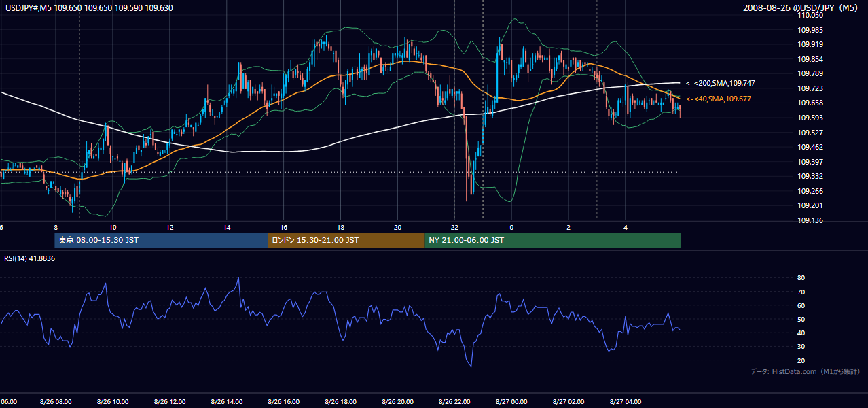Click the RSI 70 level label
This screenshot has width=868, height=408.
801,292
